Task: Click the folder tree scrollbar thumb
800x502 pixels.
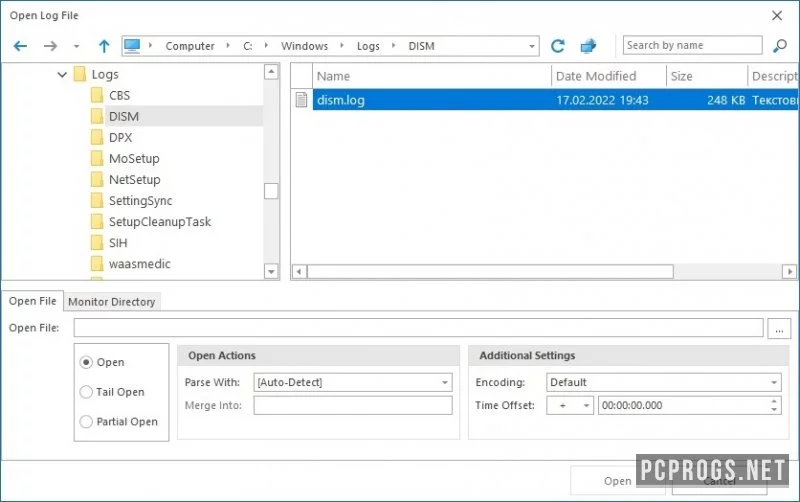Action: click(271, 191)
